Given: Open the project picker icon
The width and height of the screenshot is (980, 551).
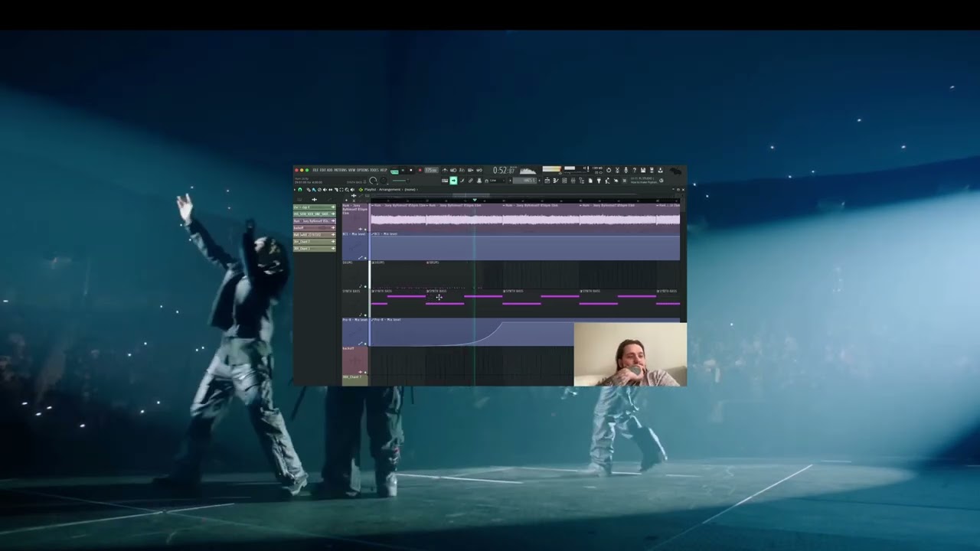Looking at the screenshot, I should (590, 181).
